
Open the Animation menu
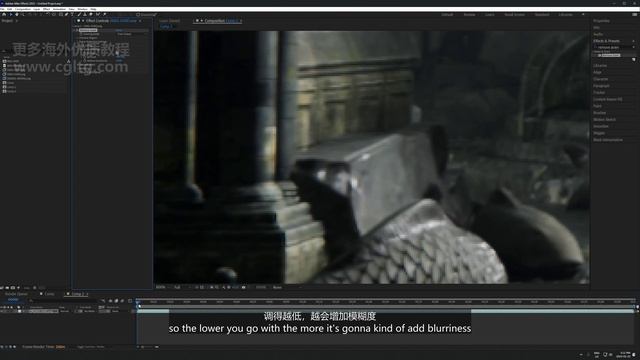pos(60,9)
